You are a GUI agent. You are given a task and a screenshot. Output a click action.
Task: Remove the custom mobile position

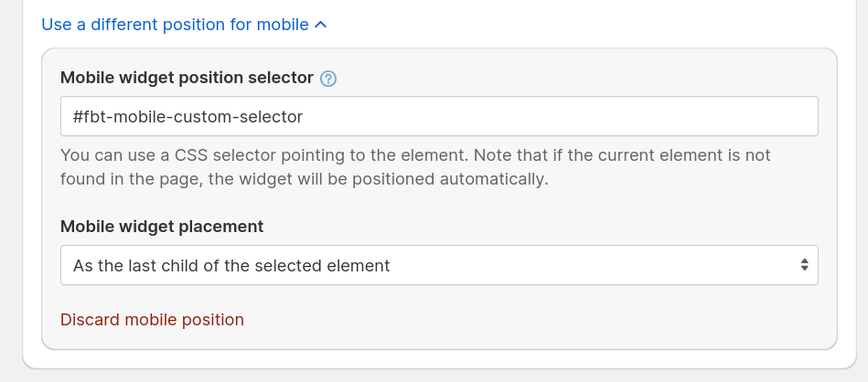pyautogui.click(x=152, y=320)
